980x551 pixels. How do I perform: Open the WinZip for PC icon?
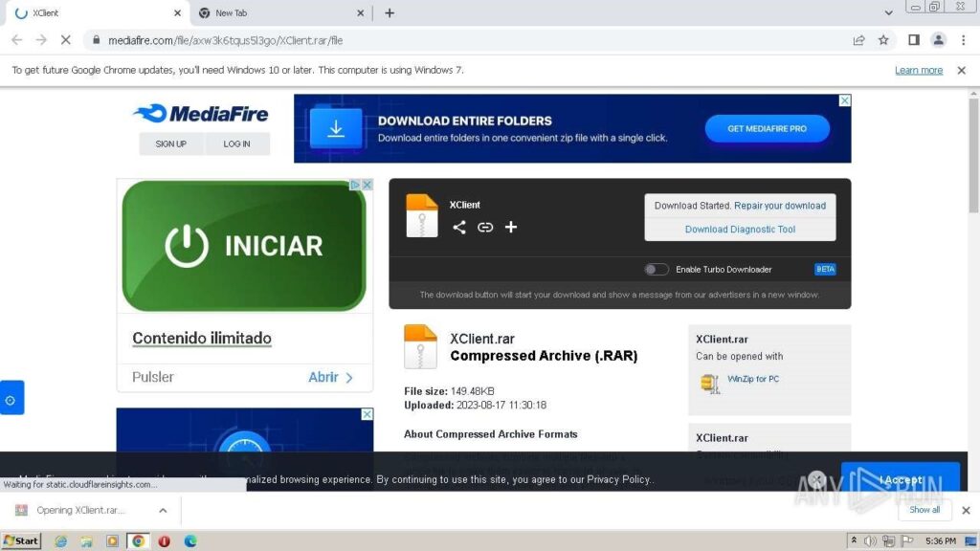[708, 383]
